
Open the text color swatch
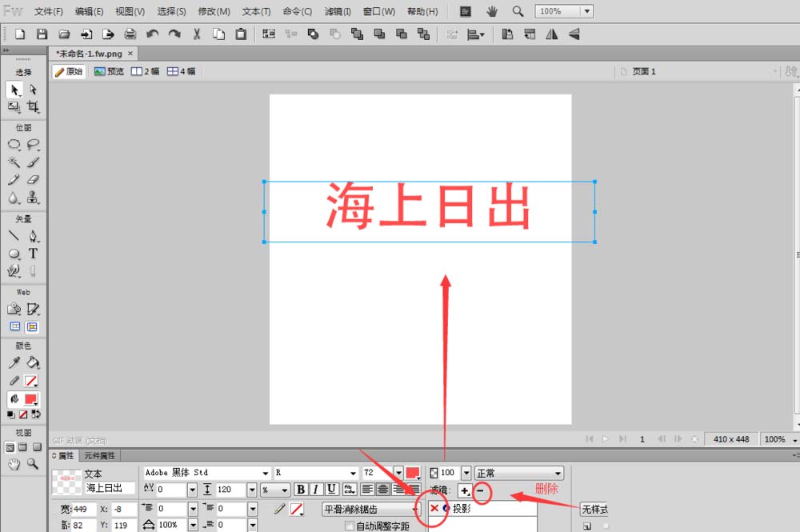(x=412, y=472)
